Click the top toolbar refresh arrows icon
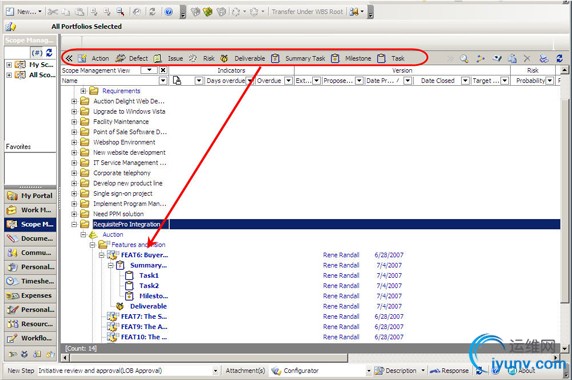572x380 pixels. coord(152,12)
